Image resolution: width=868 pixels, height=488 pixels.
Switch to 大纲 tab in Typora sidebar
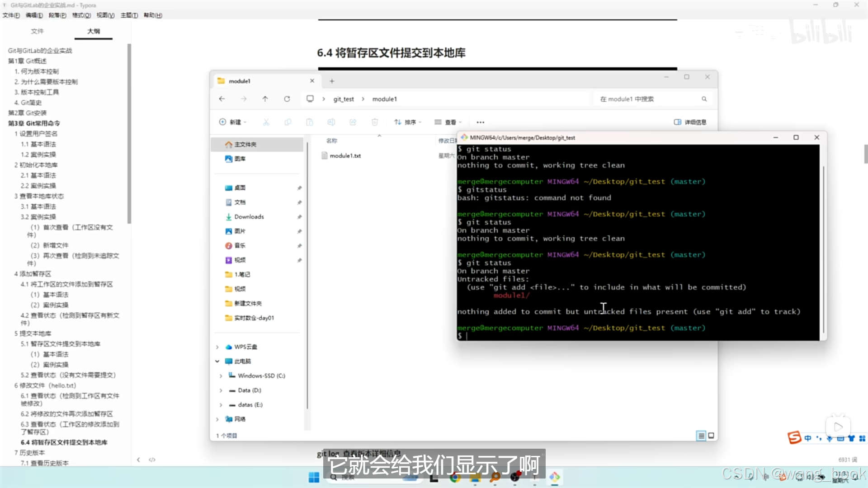[94, 31]
